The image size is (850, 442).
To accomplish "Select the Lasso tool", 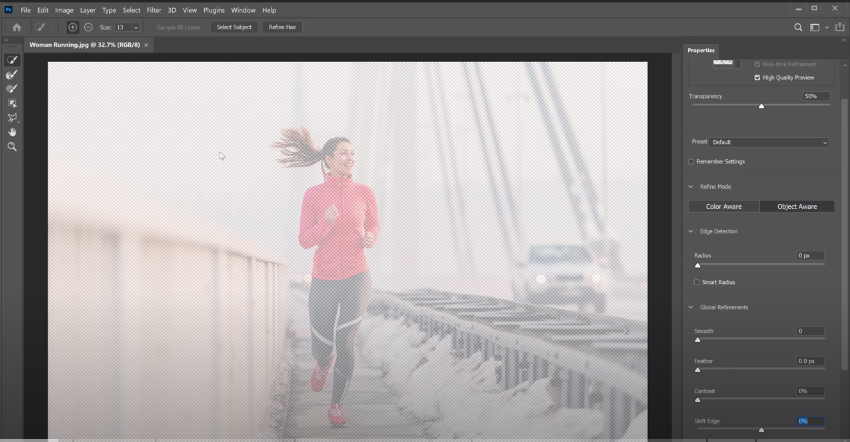I will tap(12, 118).
